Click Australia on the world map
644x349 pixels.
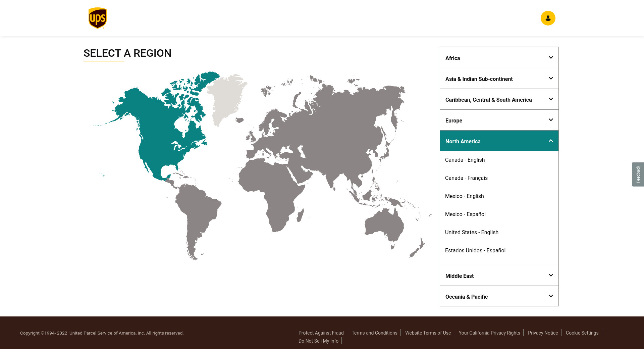click(x=384, y=225)
